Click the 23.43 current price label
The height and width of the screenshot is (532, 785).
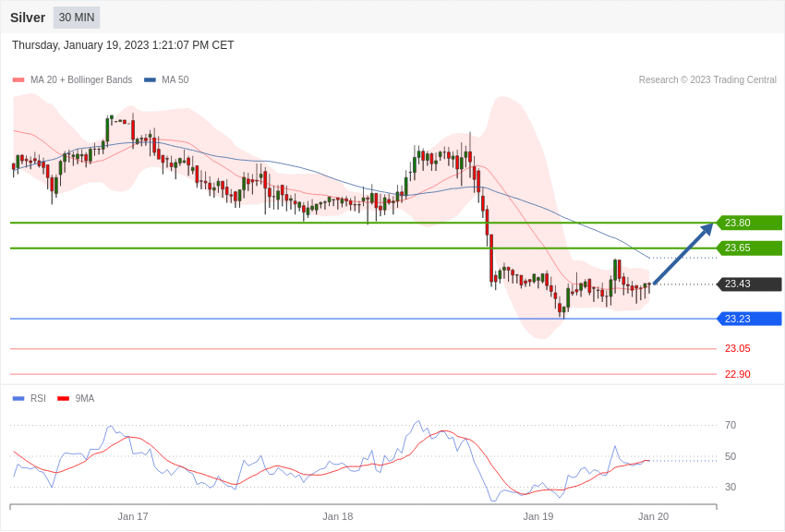[x=750, y=284]
